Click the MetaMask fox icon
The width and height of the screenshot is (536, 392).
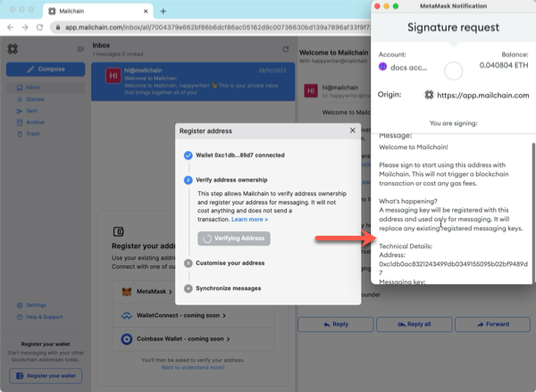tap(127, 291)
